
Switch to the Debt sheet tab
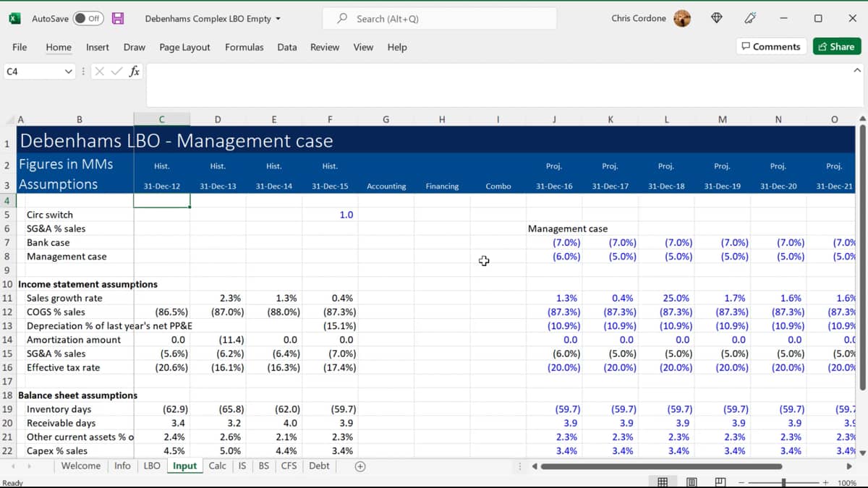[319, 466]
